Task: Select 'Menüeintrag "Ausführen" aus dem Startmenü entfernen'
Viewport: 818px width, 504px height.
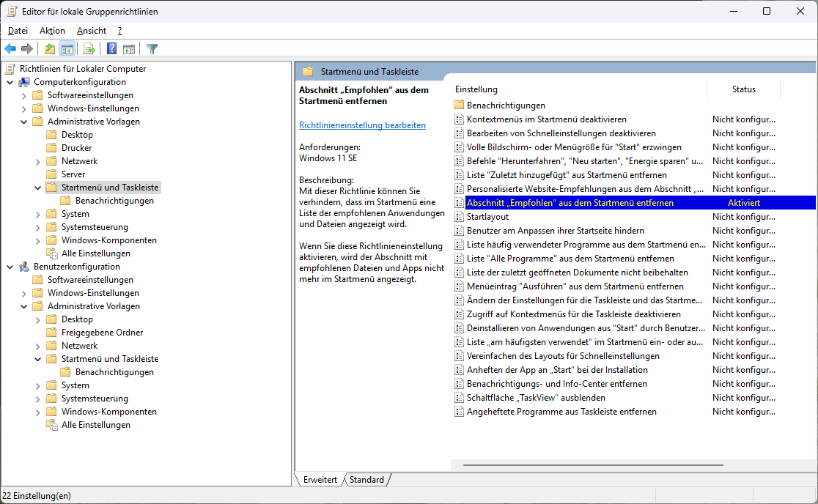Action: 575,286
